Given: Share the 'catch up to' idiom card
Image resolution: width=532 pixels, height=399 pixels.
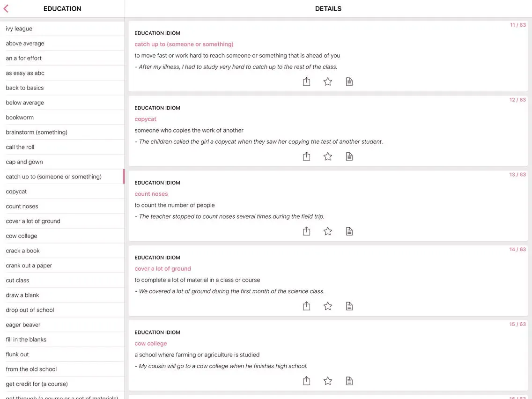Looking at the screenshot, I should click(x=306, y=81).
